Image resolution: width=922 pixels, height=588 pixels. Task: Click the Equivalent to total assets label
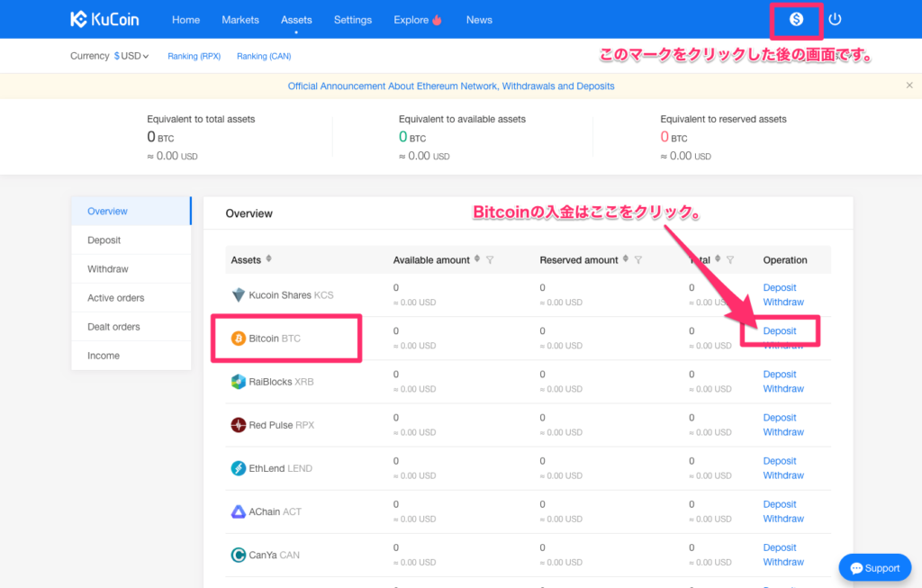(x=201, y=119)
